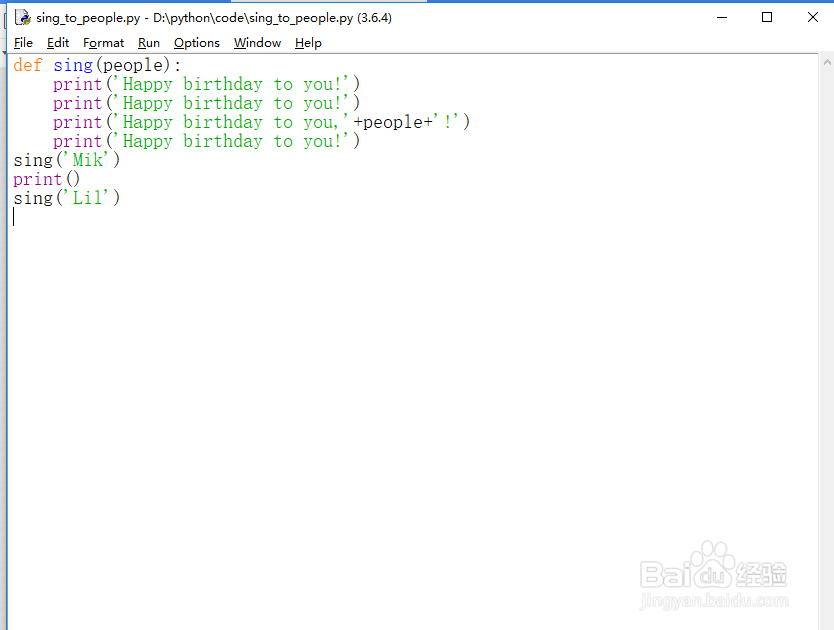The width and height of the screenshot is (834, 630).
Task: Click the '+people+' expression in third print
Action: coord(393,122)
